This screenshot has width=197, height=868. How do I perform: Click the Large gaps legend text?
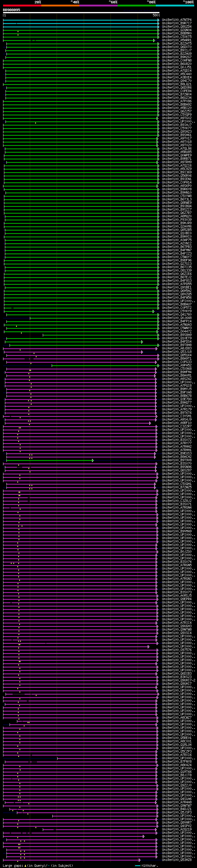click(x=38, y=866)
